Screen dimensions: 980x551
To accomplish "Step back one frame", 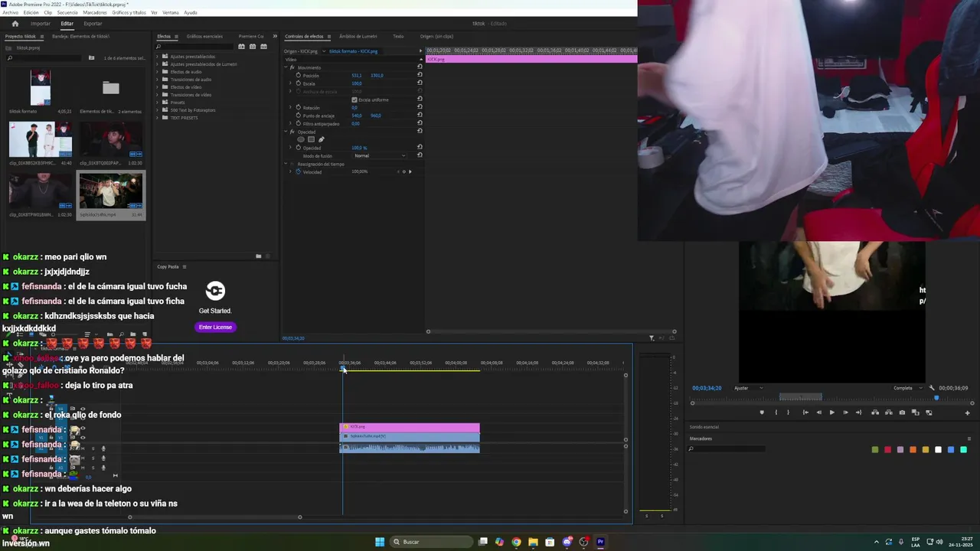I will [819, 412].
